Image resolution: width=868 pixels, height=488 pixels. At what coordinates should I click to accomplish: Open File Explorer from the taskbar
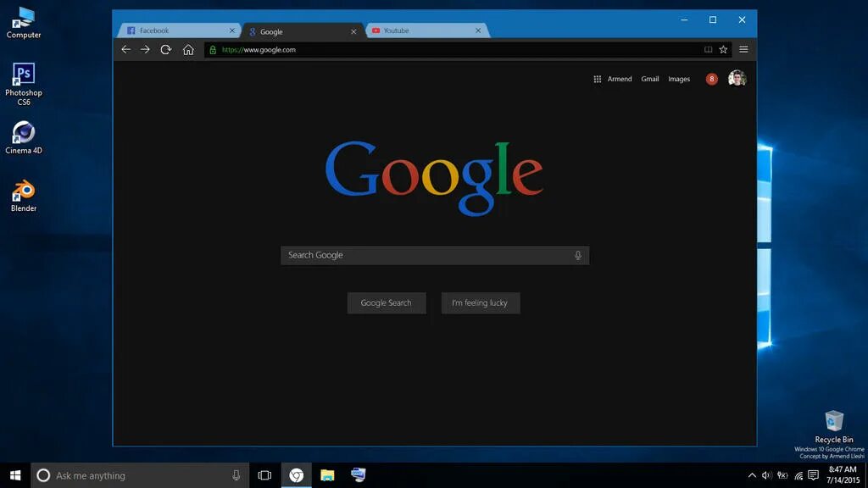point(327,475)
